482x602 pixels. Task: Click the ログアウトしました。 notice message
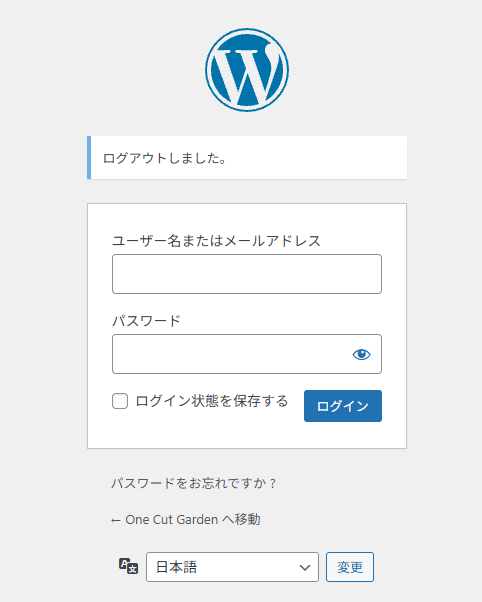165,158
